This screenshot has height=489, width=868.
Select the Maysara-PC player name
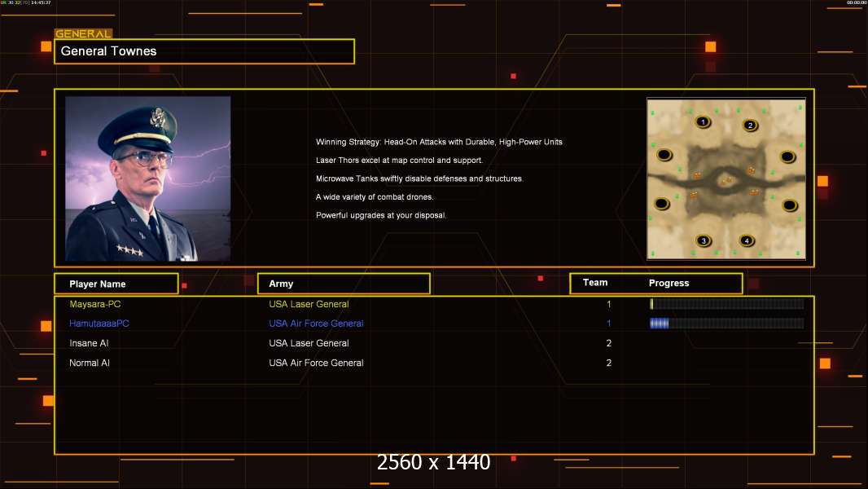[x=95, y=304]
